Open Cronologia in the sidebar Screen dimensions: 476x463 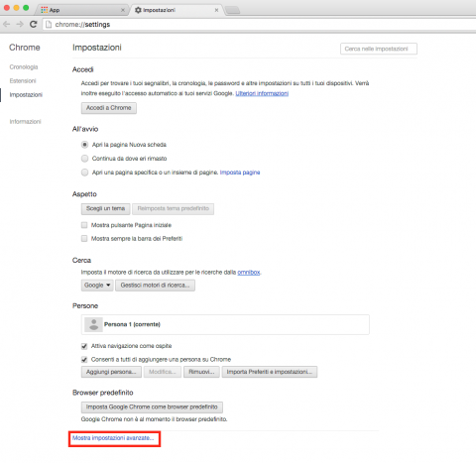click(x=24, y=67)
